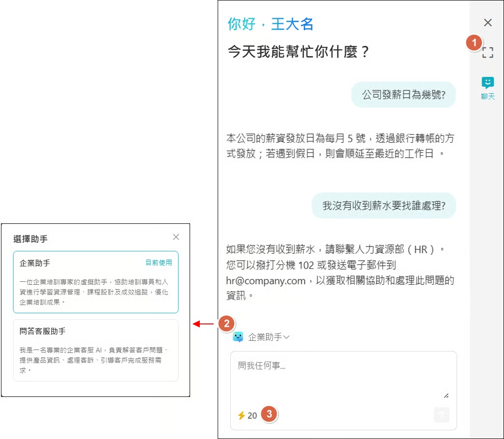Click the remaining credits number 20

[x=252, y=415]
